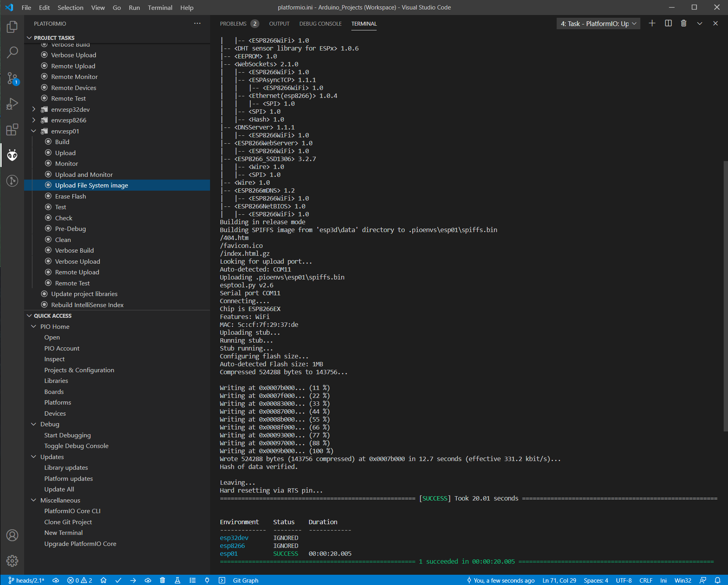
Task: Click the PlatformIO alien head icon
Action: point(12,155)
